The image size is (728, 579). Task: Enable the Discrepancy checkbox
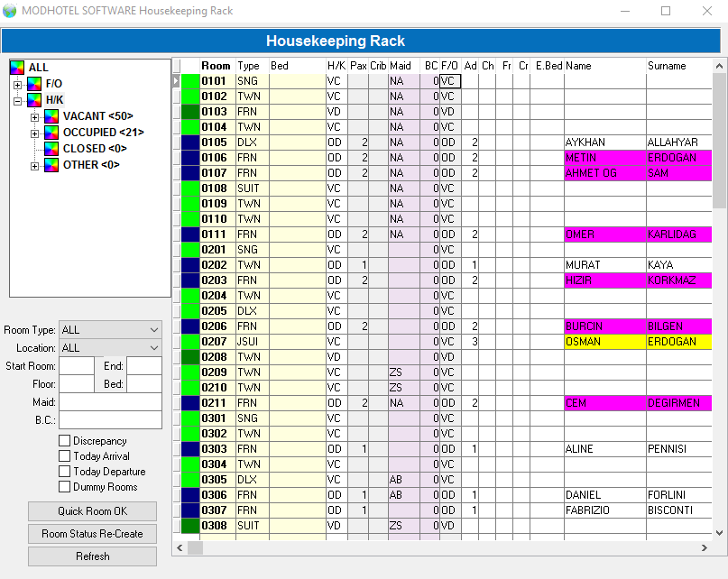(x=65, y=441)
